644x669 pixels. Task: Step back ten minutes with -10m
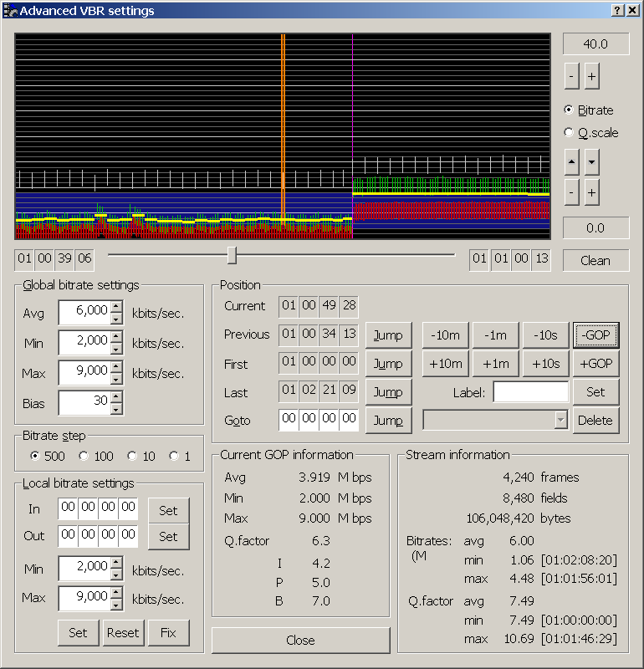tap(445, 335)
